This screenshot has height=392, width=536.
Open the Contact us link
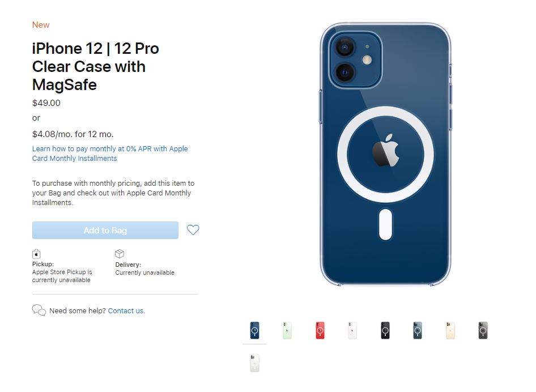(126, 310)
